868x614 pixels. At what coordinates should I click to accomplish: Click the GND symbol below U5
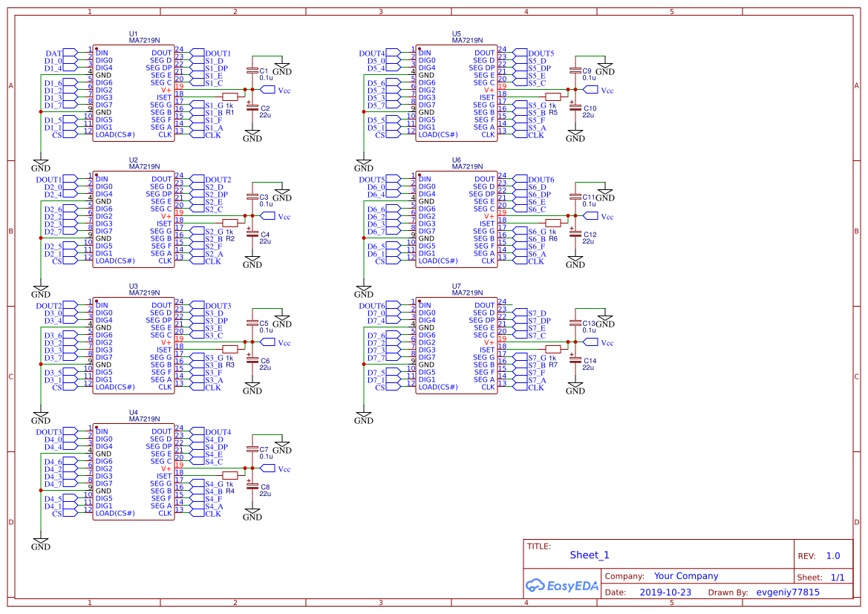tap(363, 163)
